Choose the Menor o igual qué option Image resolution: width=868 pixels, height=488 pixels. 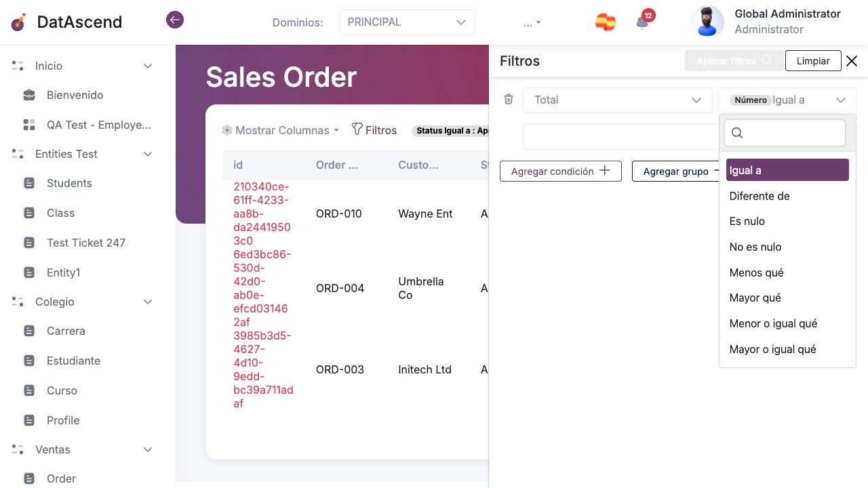coord(787,323)
